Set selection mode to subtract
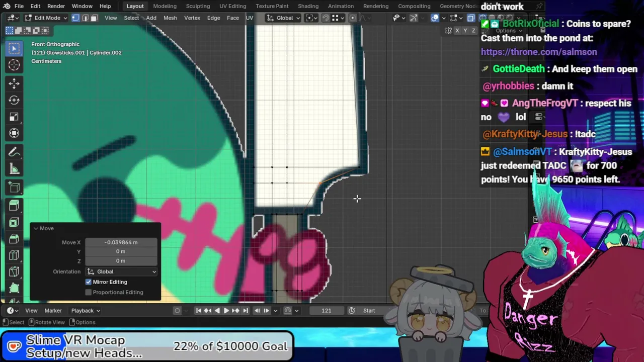 point(28,31)
